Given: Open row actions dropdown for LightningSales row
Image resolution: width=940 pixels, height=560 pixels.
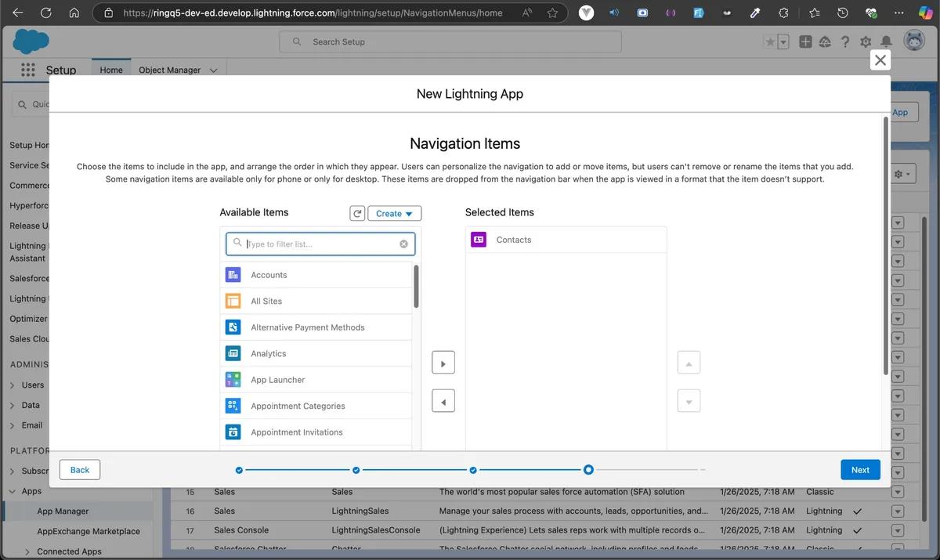Looking at the screenshot, I should click(x=898, y=511).
